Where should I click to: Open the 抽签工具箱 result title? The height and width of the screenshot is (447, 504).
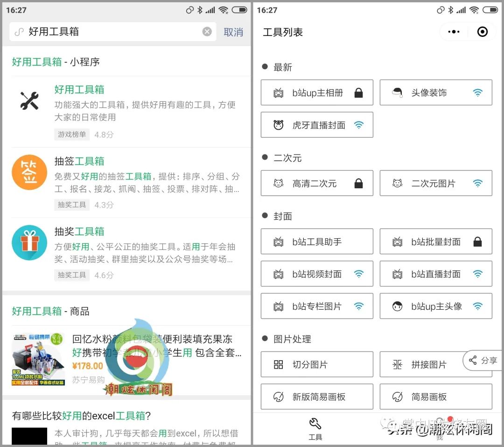tap(79, 161)
